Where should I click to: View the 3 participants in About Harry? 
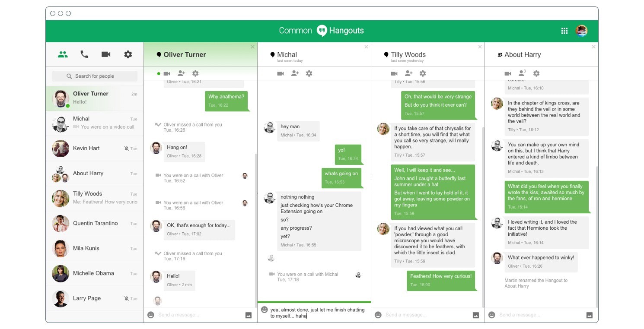point(521,73)
